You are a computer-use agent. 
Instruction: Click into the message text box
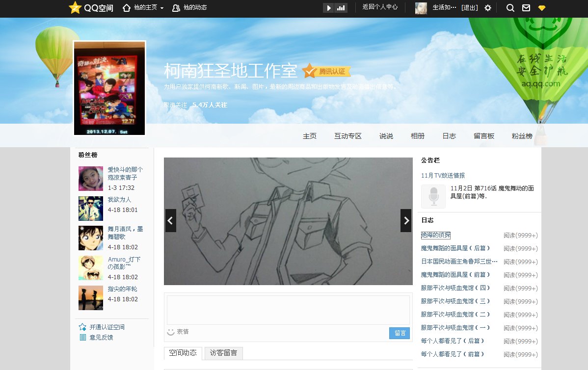click(x=289, y=310)
